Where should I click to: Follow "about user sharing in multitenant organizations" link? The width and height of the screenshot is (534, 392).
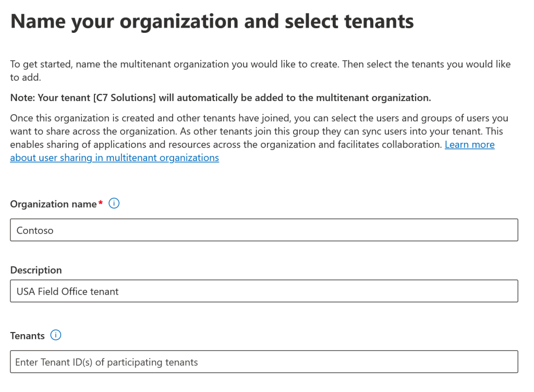pyautogui.click(x=114, y=157)
